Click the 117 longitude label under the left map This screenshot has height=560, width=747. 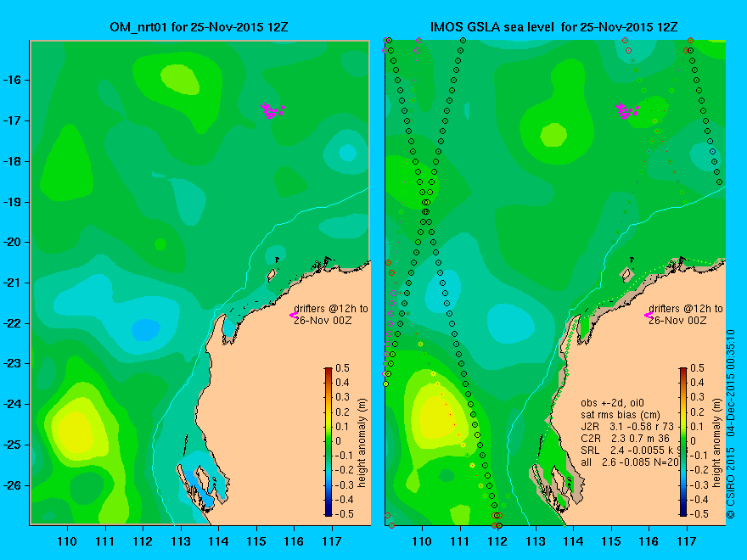(x=332, y=541)
